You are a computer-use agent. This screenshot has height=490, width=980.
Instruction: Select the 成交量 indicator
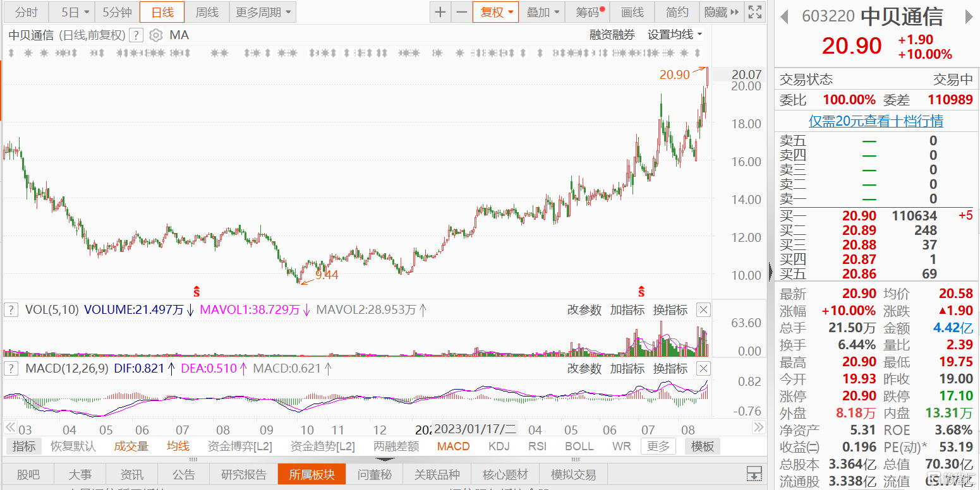coord(131,446)
